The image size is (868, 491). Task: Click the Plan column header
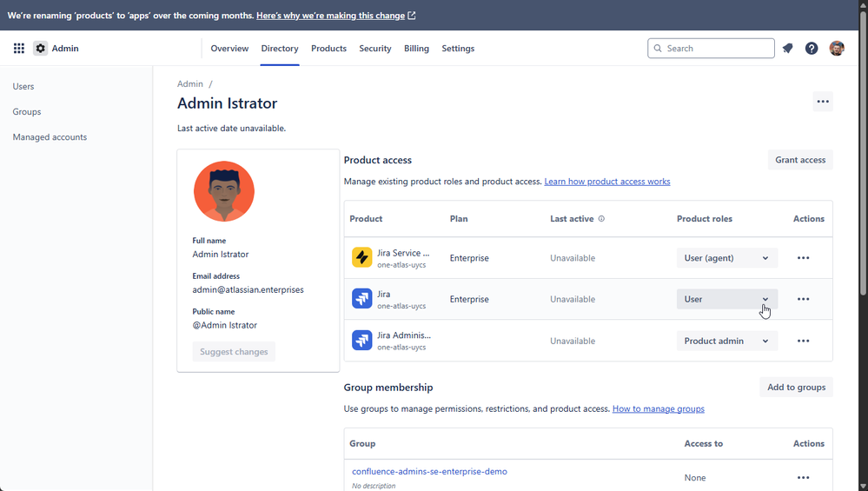tap(459, 219)
